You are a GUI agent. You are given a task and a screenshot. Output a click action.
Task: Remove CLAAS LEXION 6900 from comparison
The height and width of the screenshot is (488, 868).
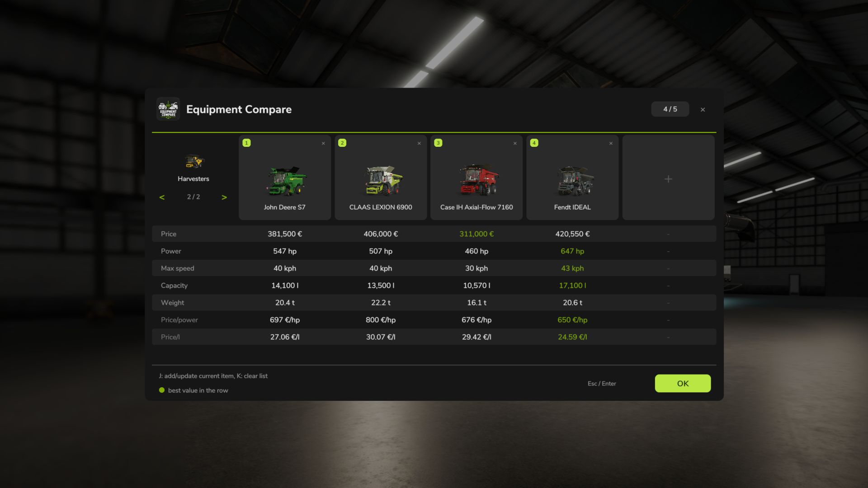tap(419, 143)
